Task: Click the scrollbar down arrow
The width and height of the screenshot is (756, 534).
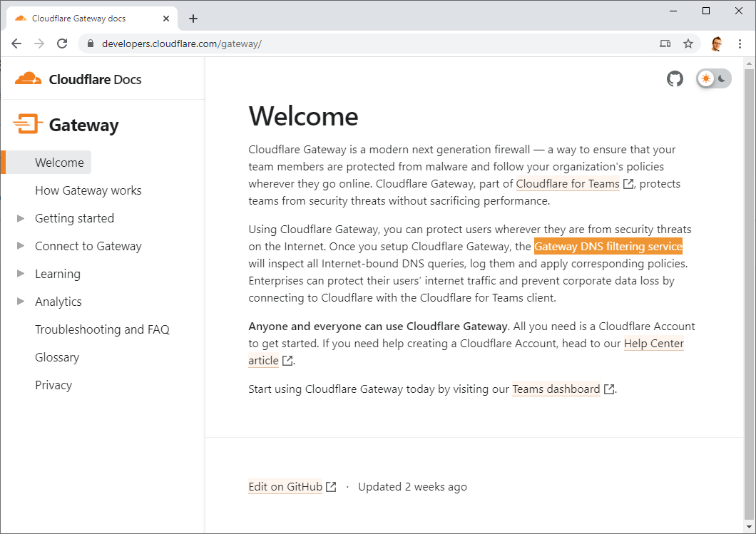Action: click(749, 527)
